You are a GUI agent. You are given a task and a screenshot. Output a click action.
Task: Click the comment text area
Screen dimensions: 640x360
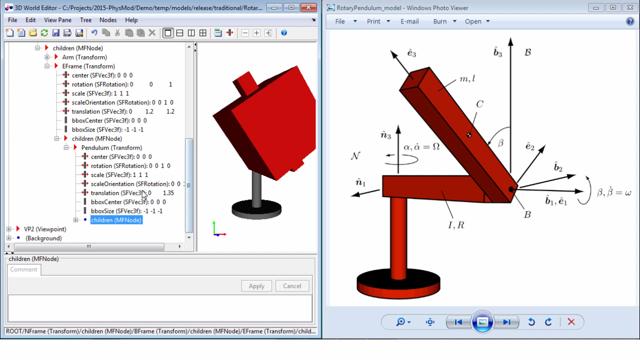tap(160, 308)
